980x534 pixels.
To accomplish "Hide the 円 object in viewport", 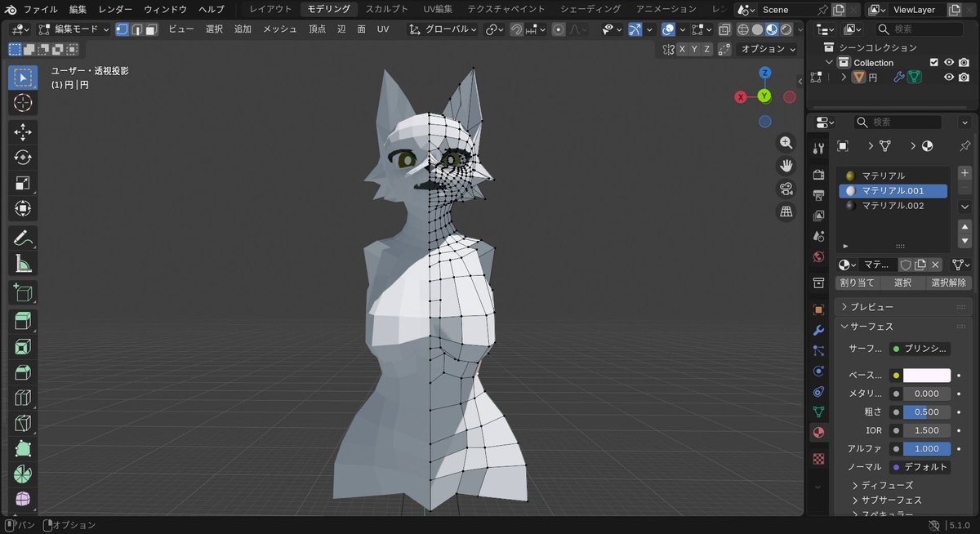I will (x=949, y=77).
